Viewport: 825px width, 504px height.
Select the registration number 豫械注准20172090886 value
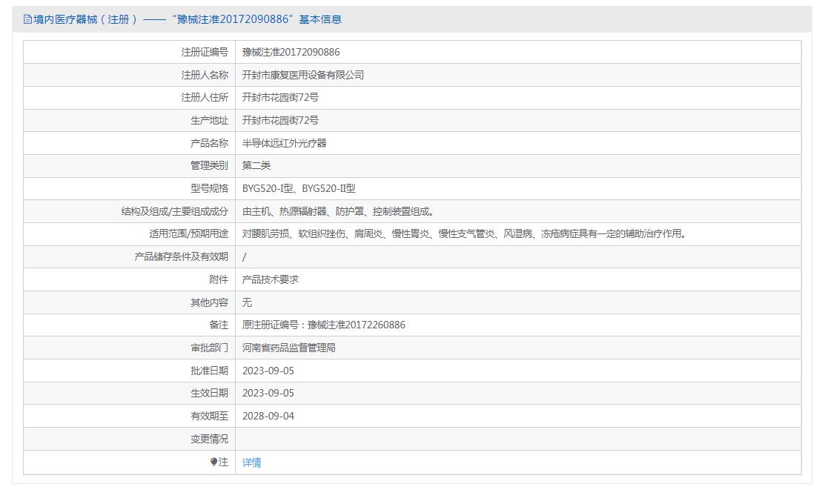[x=291, y=52]
